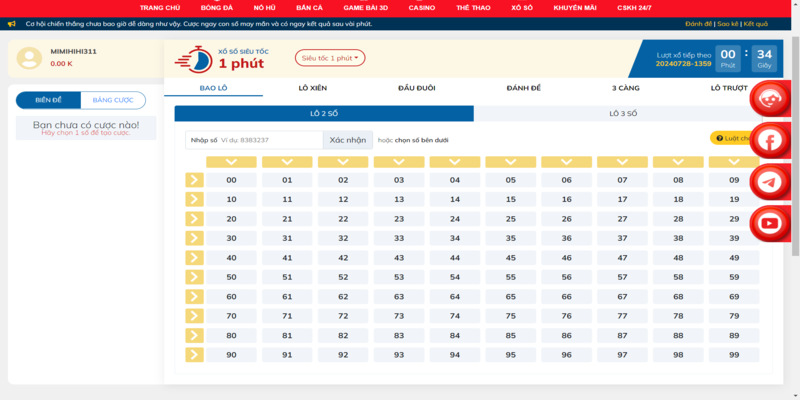Select the BIÊN ĐỀ toggle
This screenshot has height=400, width=800.
tap(49, 100)
